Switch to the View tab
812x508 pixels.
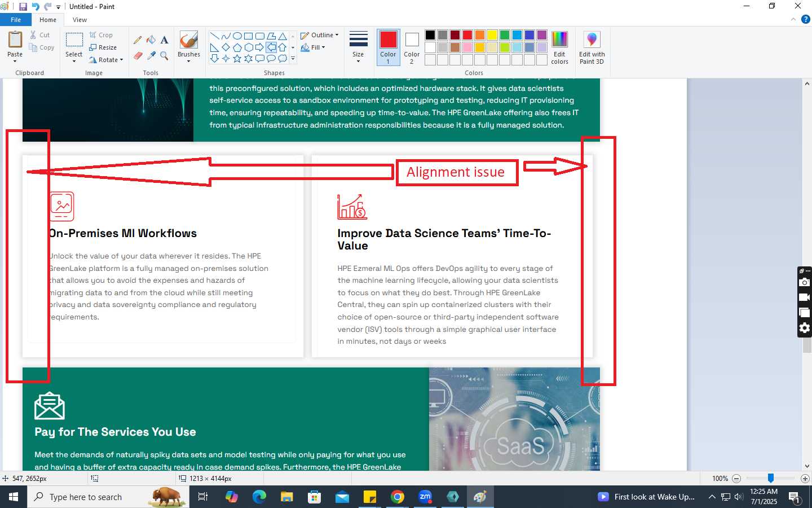(80, 20)
